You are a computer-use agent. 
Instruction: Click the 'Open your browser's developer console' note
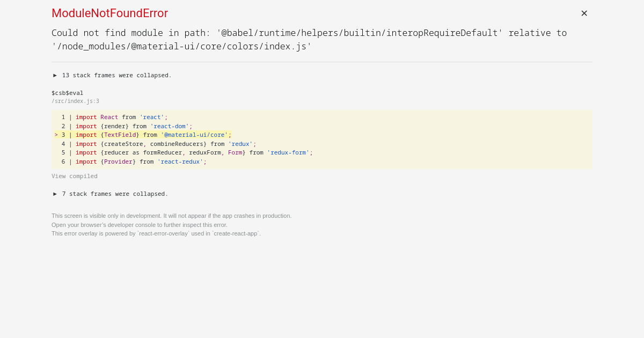coord(140,225)
